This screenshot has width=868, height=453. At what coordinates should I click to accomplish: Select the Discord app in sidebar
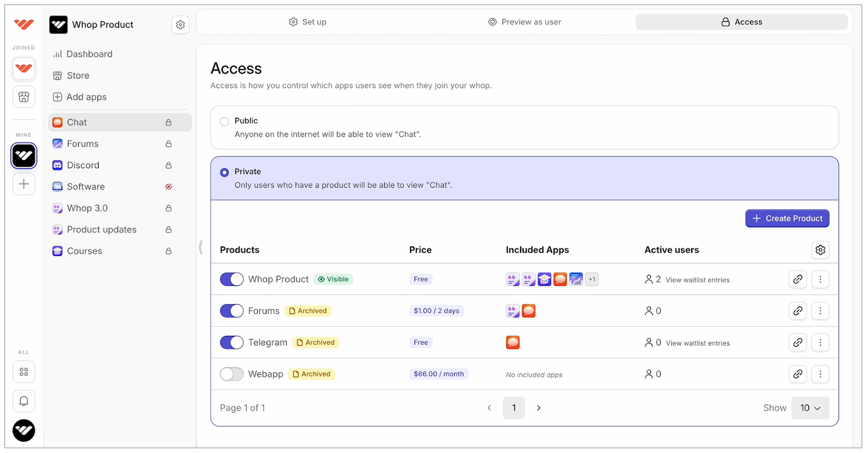tap(120, 165)
